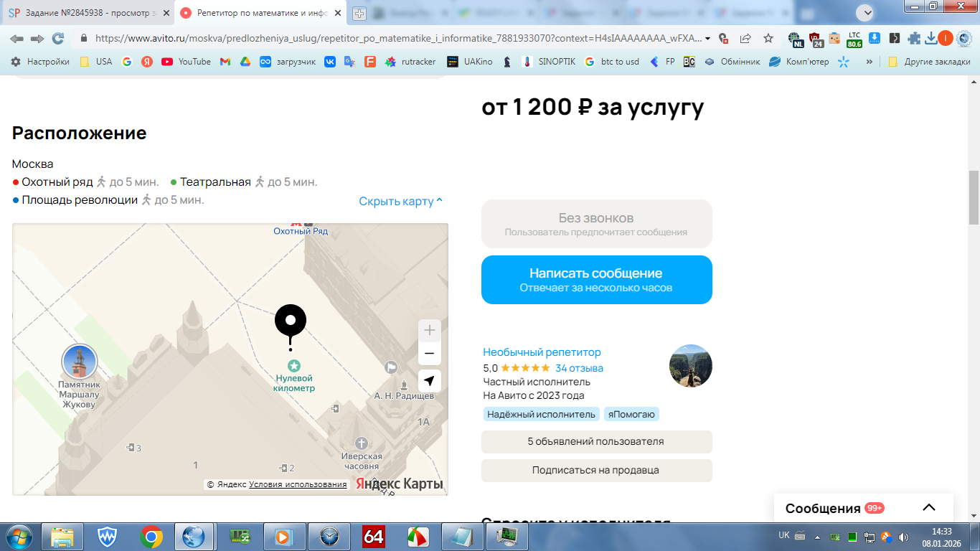
Task: Open the red 64 app on taskbar
Action: (x=373, y=537)
